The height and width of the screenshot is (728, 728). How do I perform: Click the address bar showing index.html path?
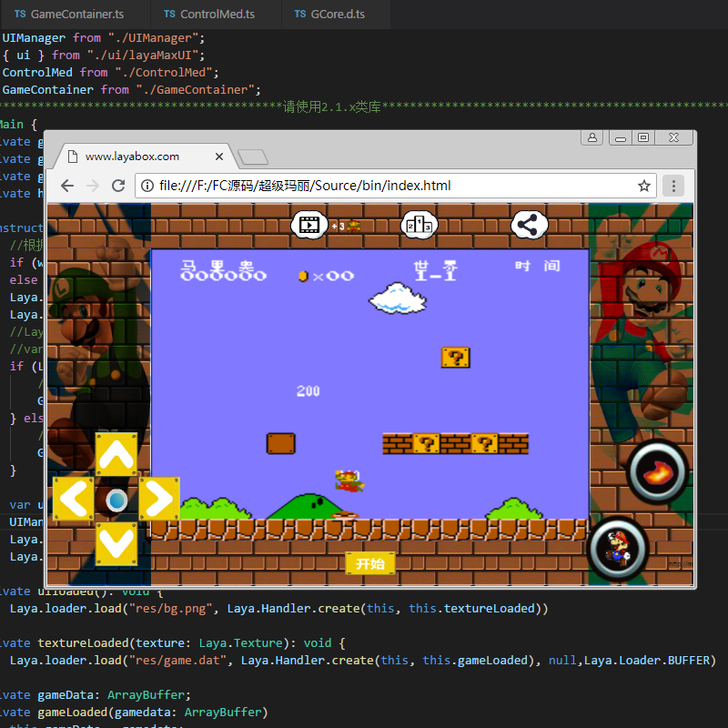[382, 186]
